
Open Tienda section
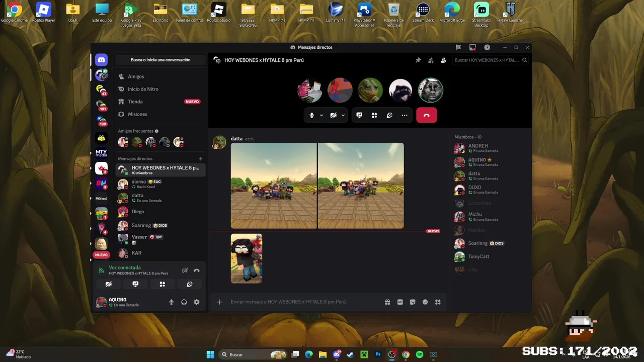160,102
